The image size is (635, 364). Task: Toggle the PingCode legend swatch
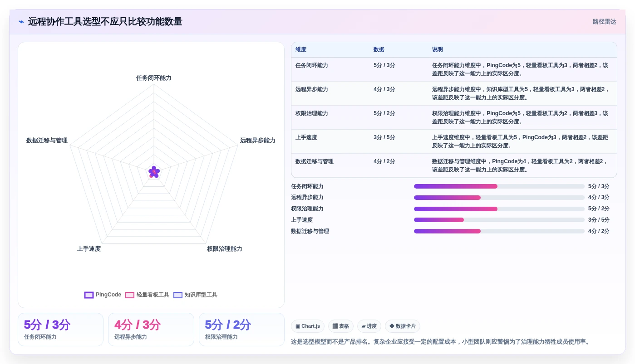[x=89, y=295]
